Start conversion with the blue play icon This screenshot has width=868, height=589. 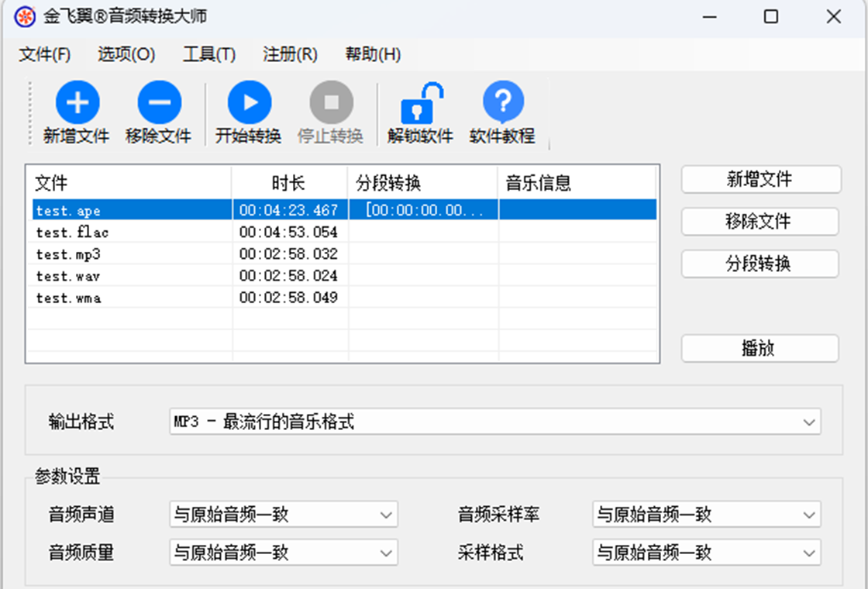tap(250, 102)
